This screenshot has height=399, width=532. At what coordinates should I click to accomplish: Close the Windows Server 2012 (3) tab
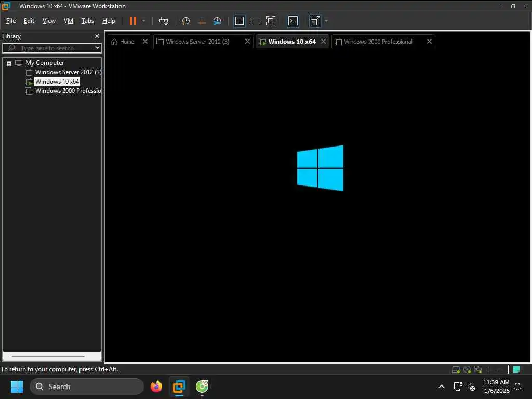pos(247,42)
